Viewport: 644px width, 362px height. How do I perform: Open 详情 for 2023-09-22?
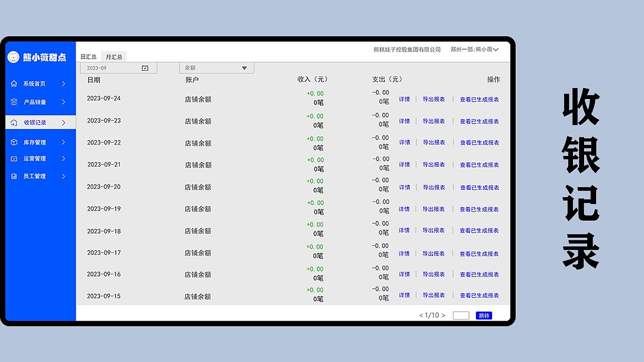[405, 143]
